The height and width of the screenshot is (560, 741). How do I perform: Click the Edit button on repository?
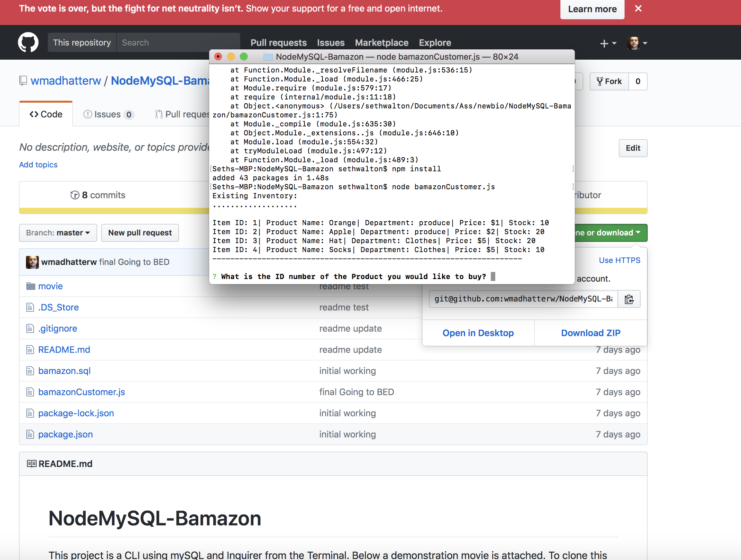pyautogui.click(x=633, y=148)
